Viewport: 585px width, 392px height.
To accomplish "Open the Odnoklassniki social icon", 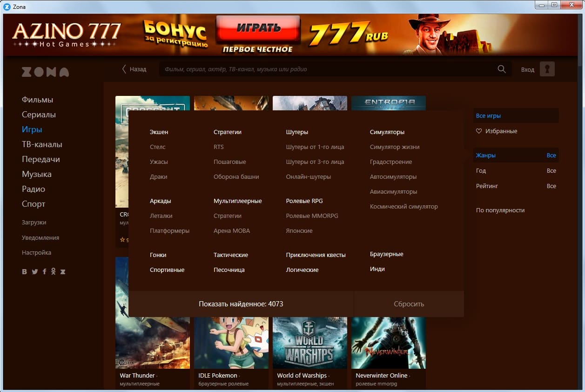I will pyautogui.click(x=54, y=271).
